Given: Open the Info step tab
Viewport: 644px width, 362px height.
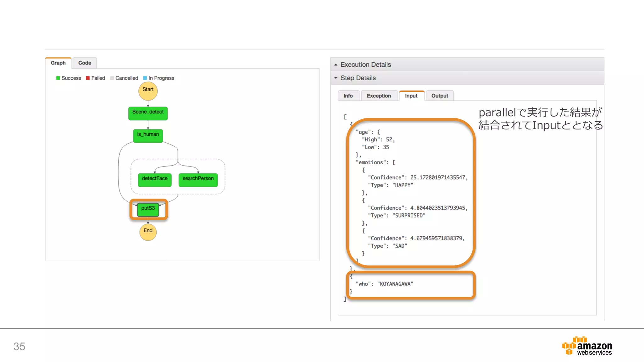Looking at the screenshot, I should tap(348, 96).
